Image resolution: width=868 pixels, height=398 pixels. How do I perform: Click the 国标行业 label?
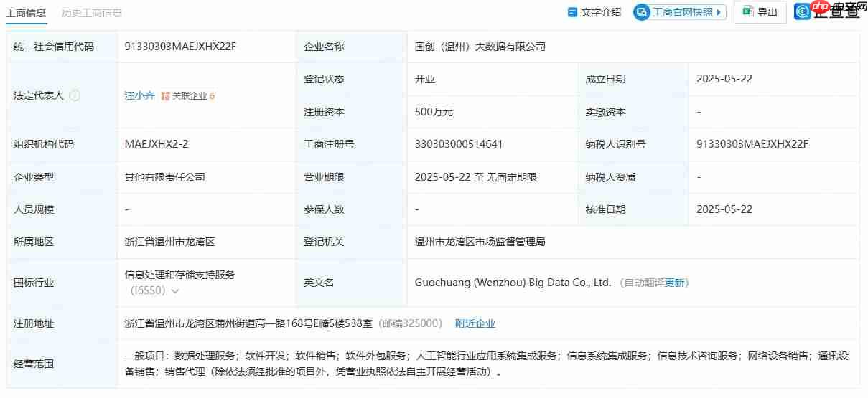[x=34, y=283]
